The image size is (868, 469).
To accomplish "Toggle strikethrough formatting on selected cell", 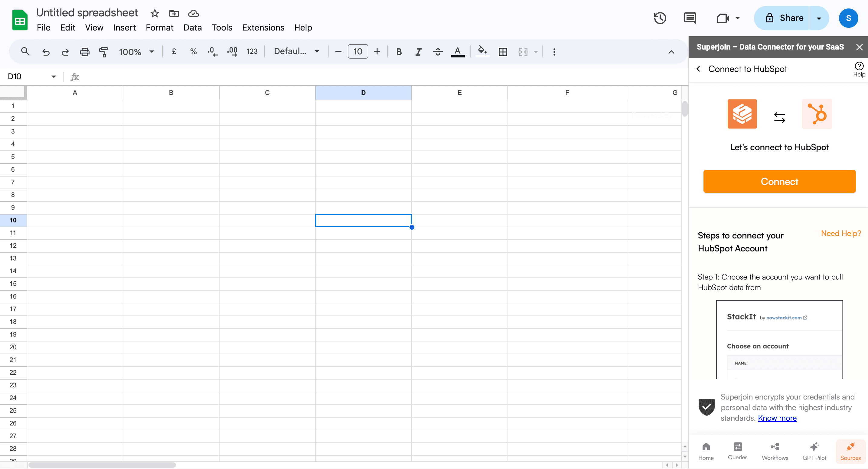I will (437, 51).
